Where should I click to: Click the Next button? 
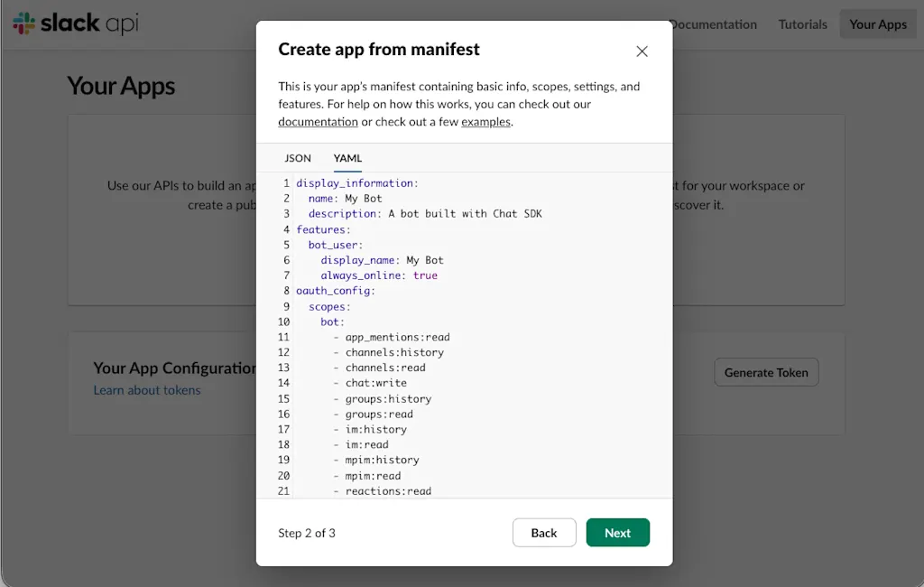(617, 533)
